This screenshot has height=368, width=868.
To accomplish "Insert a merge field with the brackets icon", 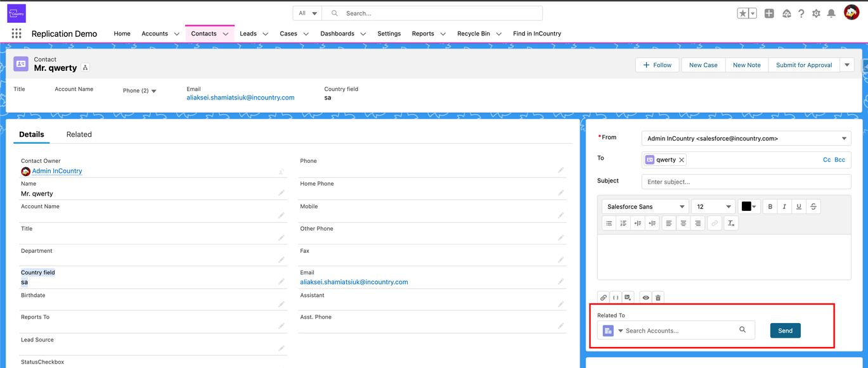I will (616, 297).
